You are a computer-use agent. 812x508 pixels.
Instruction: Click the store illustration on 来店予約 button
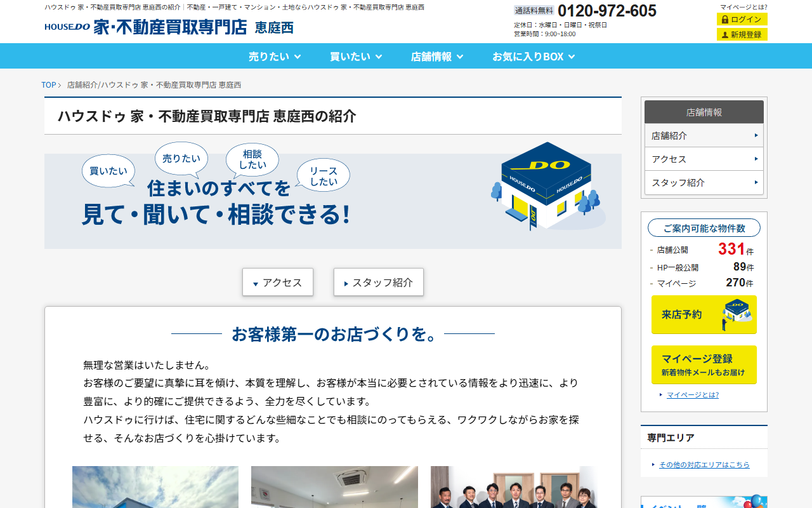[737, 314]
